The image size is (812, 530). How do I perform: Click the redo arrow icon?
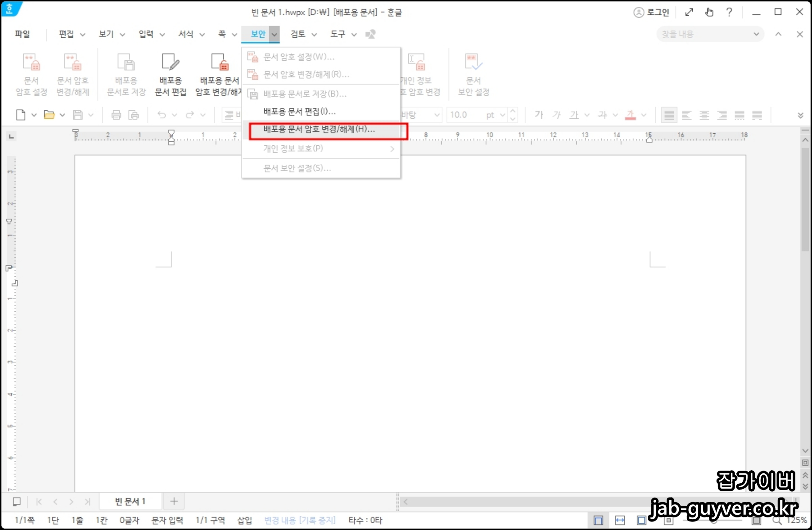coord(190,115)
